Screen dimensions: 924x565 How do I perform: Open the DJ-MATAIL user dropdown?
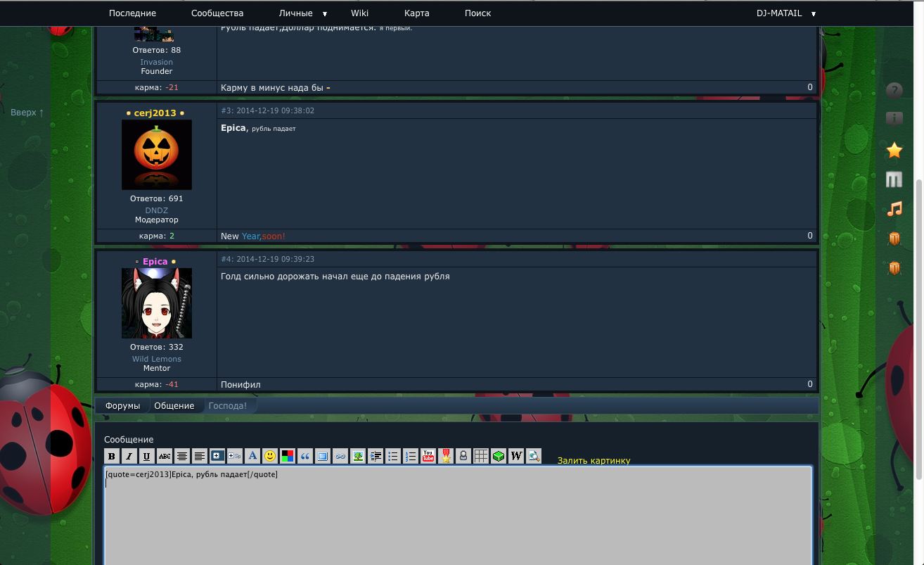pos(785,13)
